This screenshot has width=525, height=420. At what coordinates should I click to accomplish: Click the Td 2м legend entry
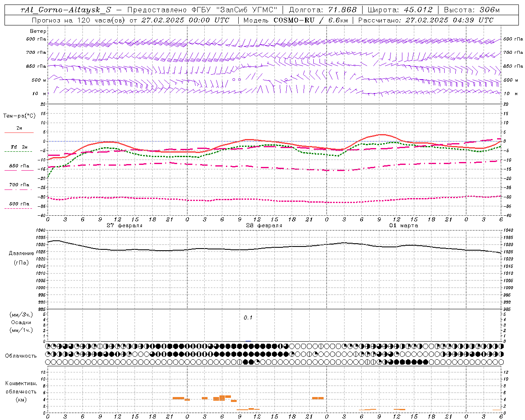[x=19, y=147]
